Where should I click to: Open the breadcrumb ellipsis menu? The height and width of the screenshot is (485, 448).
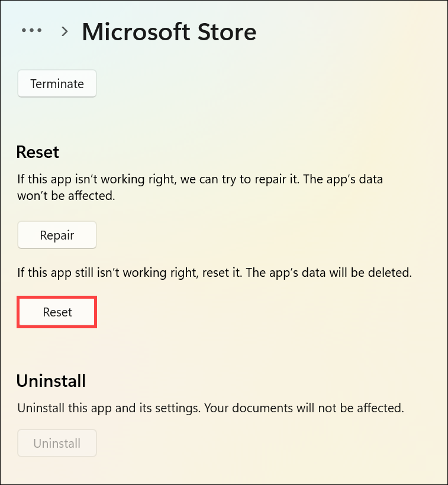click(x=31, y=31)
